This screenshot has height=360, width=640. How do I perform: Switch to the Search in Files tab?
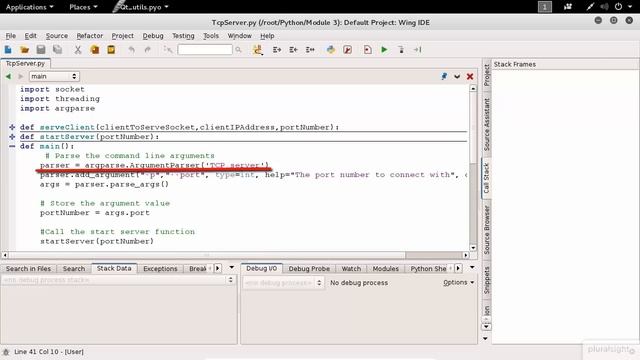click(x=29, y=269)
